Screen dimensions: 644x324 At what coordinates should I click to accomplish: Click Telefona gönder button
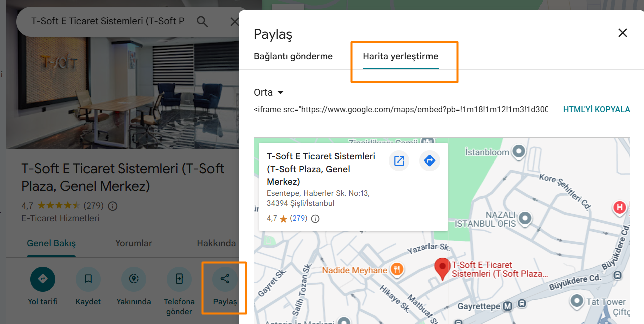(x=179, y=291)
